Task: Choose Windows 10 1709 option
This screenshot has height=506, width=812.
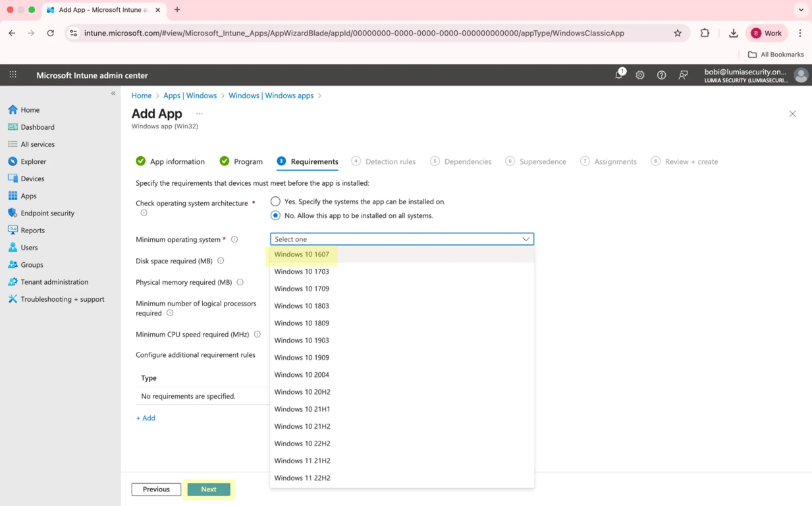Action: tap(402, 289)
